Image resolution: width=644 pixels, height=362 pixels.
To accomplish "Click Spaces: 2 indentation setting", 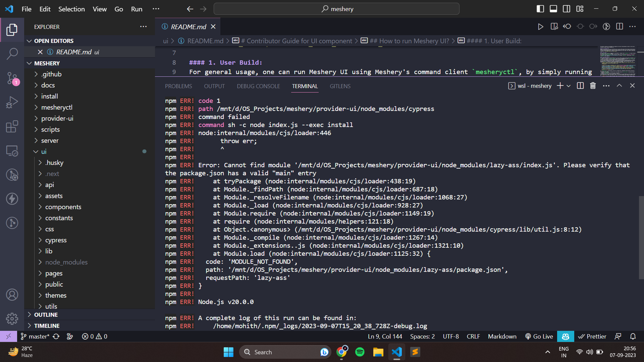I will click(x=422, y=336).
